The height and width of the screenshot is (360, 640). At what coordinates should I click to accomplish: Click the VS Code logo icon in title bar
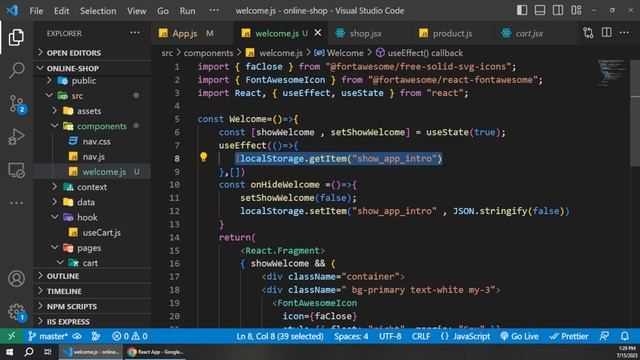point(12,10)
